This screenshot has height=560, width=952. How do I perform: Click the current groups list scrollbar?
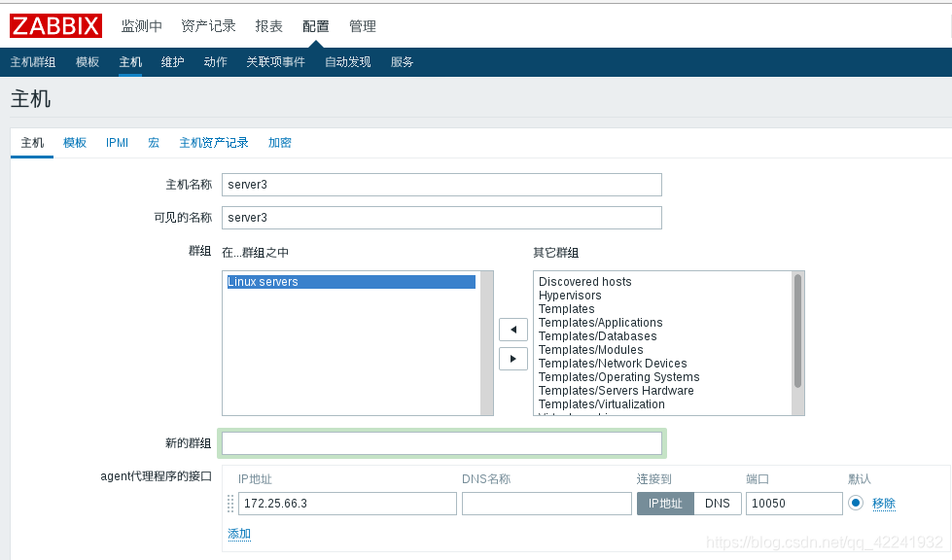click(x=486, y=343)
